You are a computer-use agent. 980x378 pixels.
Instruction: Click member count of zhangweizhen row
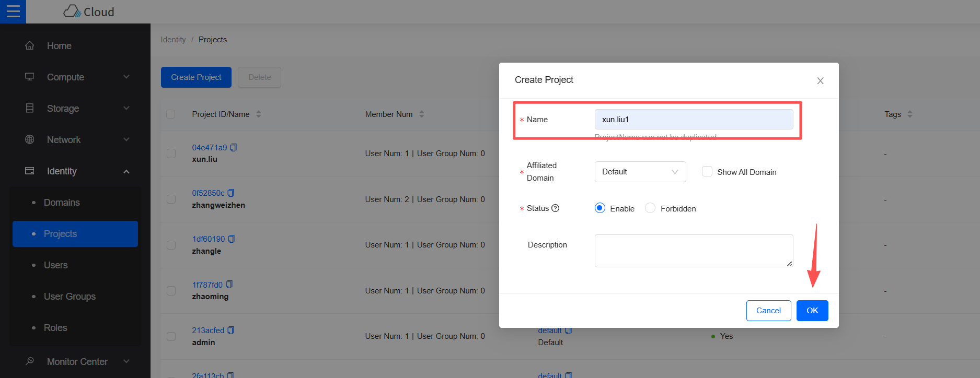[x=425, y=199]
